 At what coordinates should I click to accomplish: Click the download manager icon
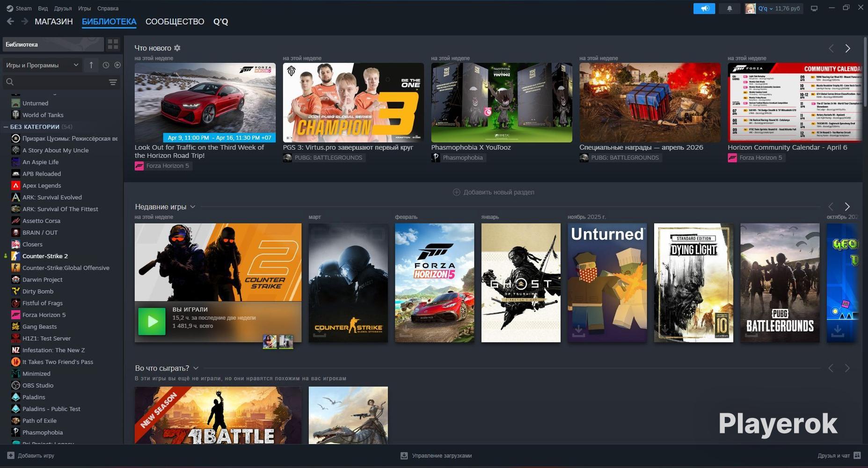pyautogui.click(x=404, y=455)
